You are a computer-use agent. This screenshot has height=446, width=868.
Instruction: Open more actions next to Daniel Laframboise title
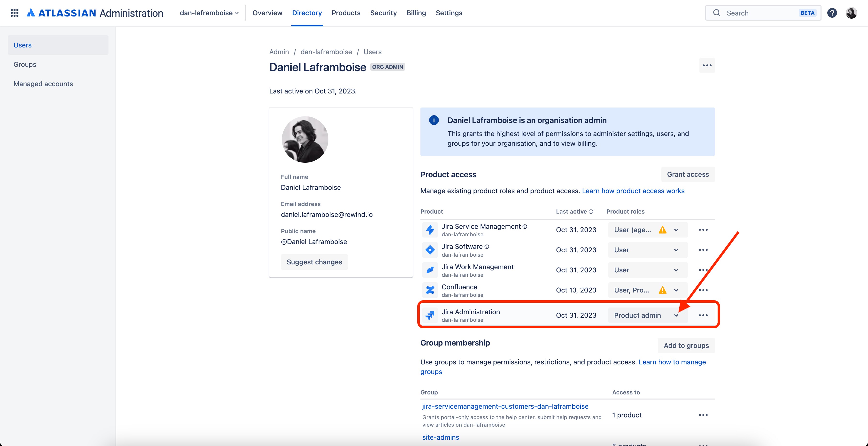707,65
